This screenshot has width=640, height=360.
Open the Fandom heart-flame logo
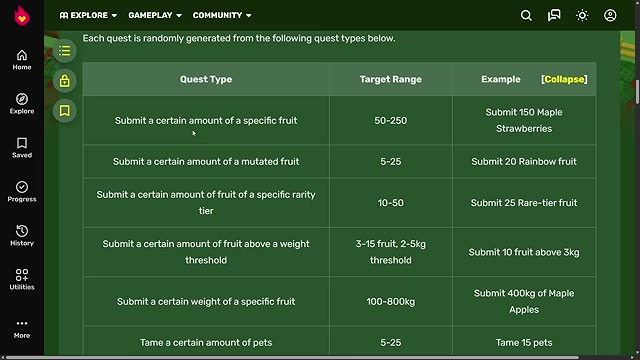22,16
